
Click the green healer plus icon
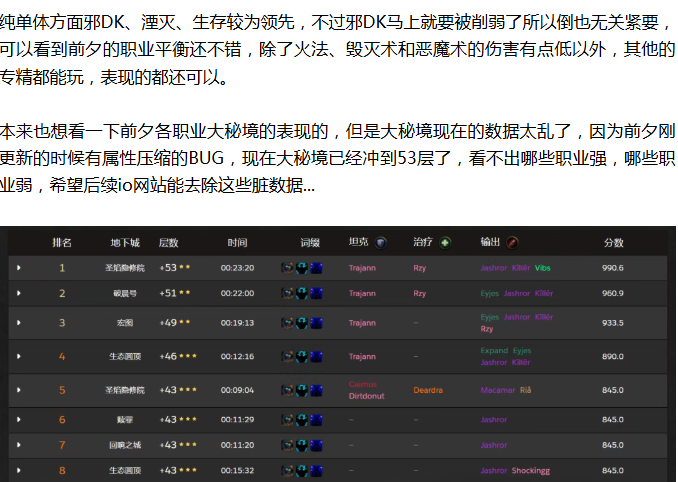(x=445, y=242)
